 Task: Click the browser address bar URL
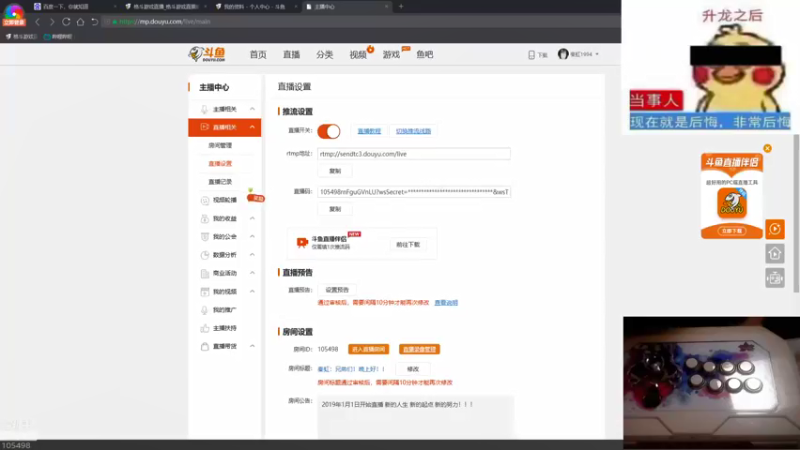pyautogui.click(x=164, y=22)
